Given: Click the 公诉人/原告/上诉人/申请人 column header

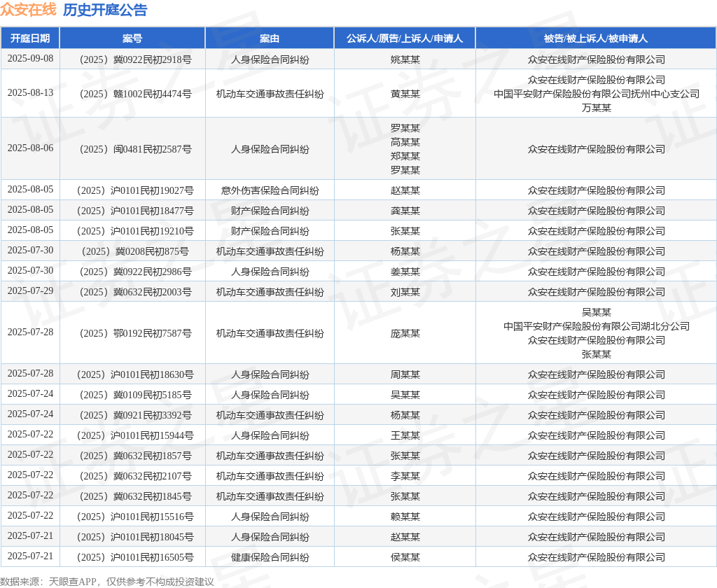Looking at the screenshot, I should [405, 38].
